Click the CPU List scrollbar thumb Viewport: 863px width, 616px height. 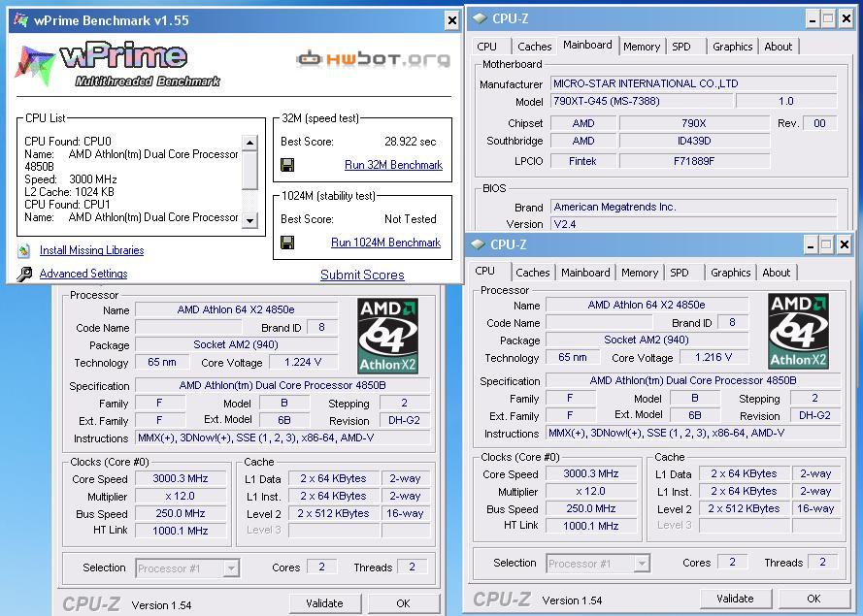(249, 170)
